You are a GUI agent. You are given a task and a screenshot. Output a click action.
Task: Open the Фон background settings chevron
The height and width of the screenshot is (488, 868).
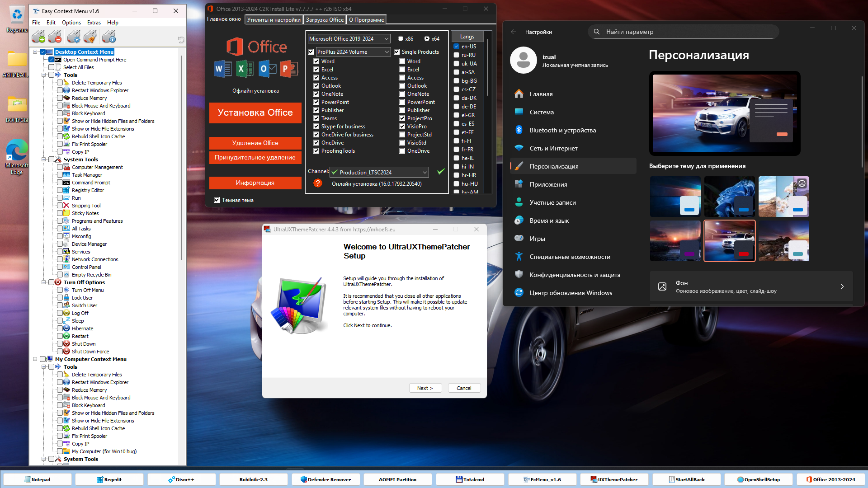click(x=842, y=286)
